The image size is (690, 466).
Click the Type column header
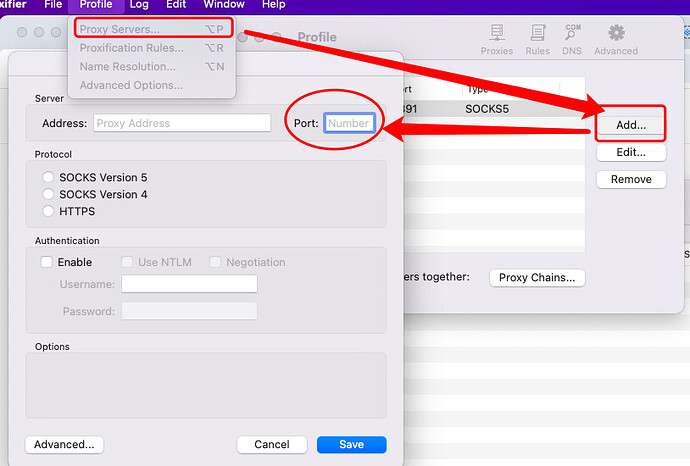(x=478, y=89)
